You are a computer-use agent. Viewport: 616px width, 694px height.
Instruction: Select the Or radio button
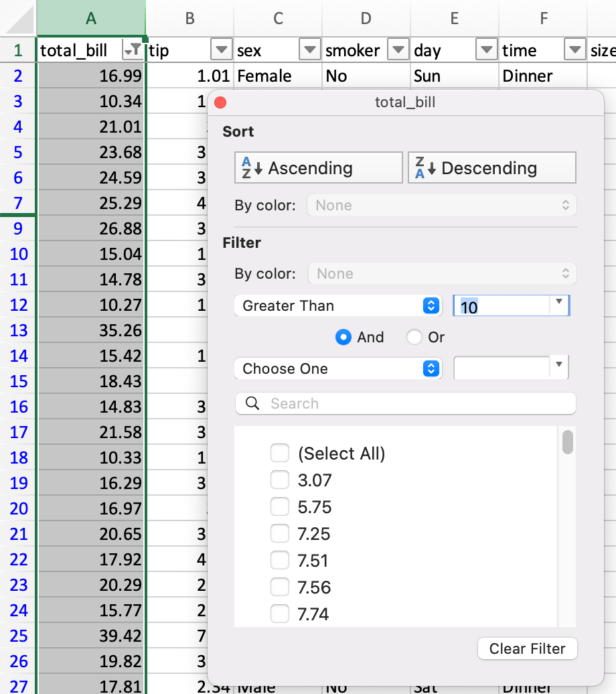[x=414, y=338]
